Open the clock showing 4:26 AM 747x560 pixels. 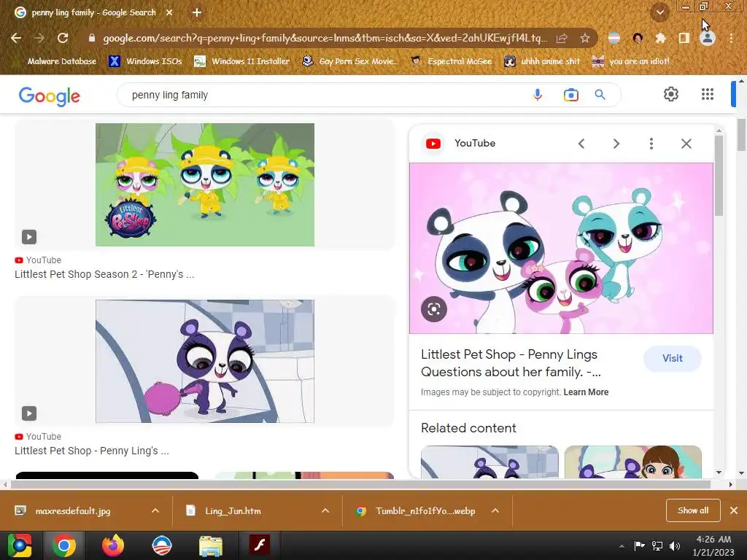713,545
